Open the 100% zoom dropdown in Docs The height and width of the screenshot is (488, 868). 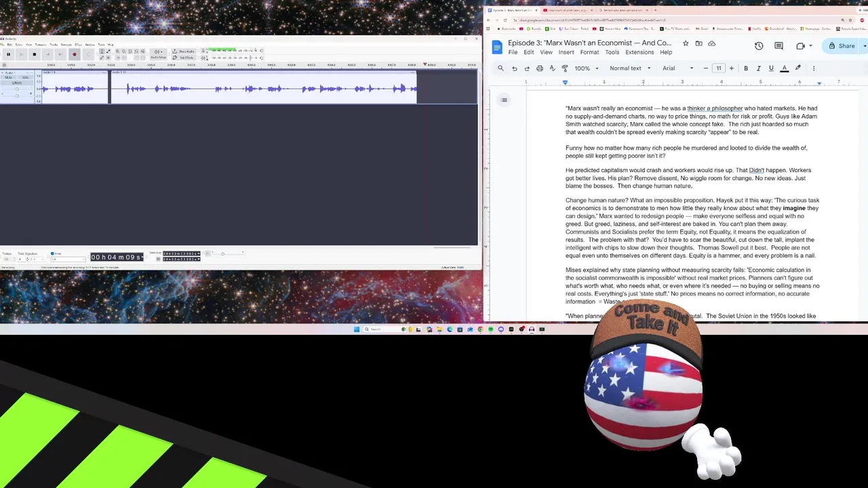click(587, 68)
